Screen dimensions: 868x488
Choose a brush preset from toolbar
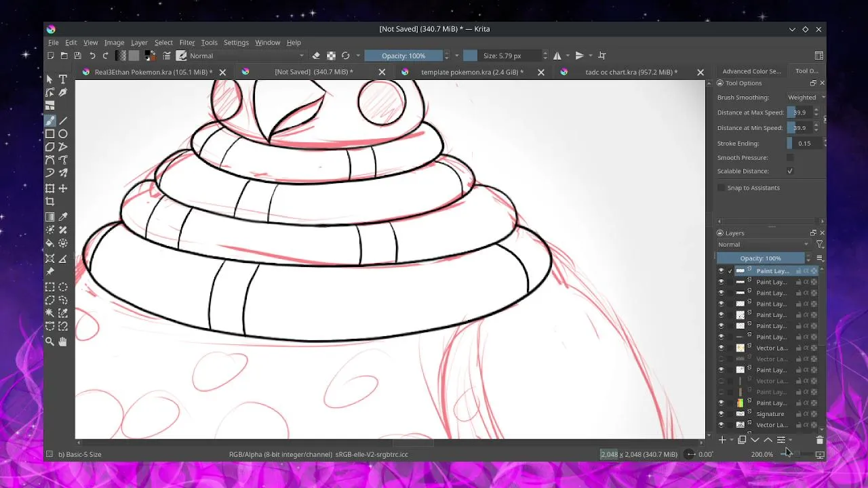click(x=182, y=56)
